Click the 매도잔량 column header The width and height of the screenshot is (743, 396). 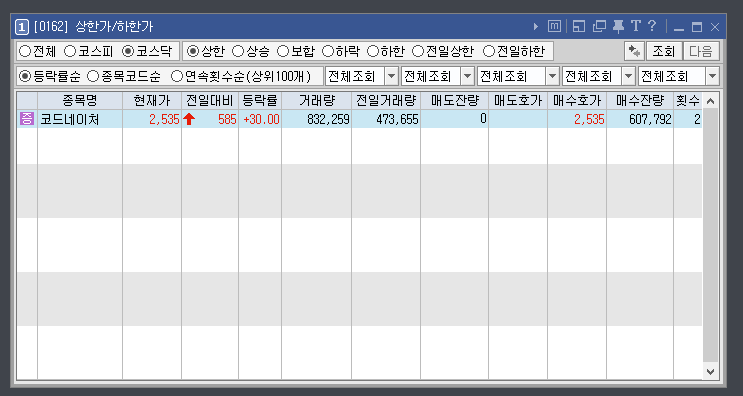(x=454, y=100)
